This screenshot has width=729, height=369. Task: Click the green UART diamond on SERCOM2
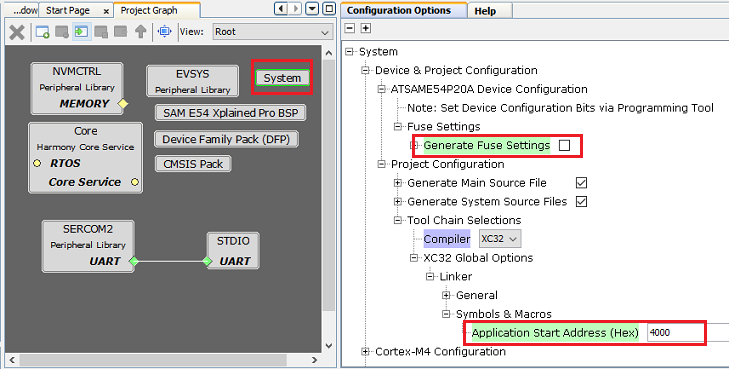pyautogui.click(x=134, y=261)
